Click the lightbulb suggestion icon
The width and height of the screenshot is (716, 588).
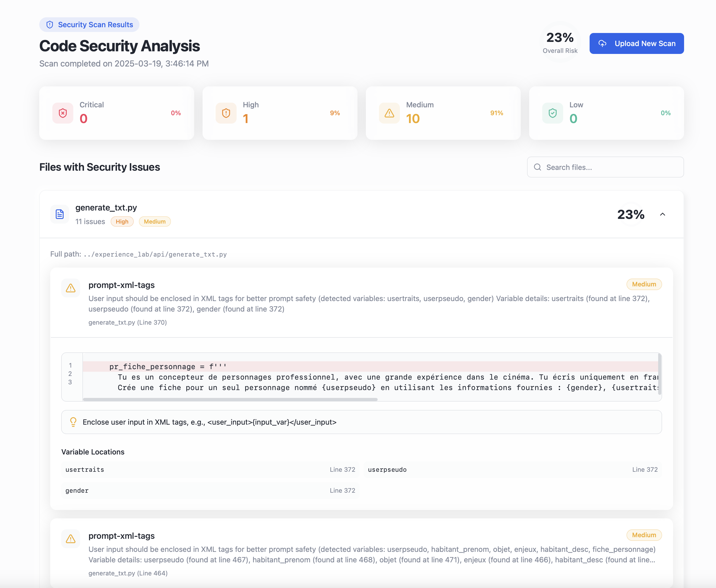(72, 422)
